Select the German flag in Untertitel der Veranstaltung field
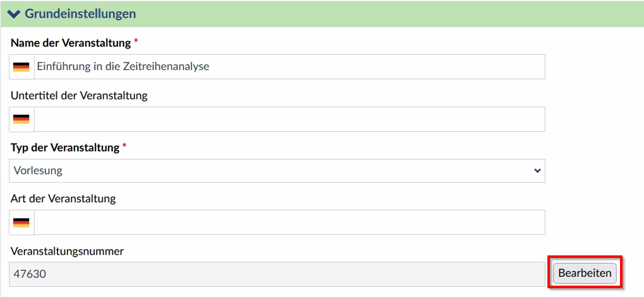 pos(21,119)
